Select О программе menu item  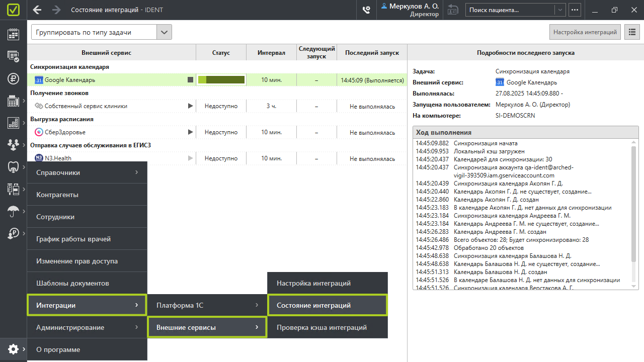click(x=87, y=349)
